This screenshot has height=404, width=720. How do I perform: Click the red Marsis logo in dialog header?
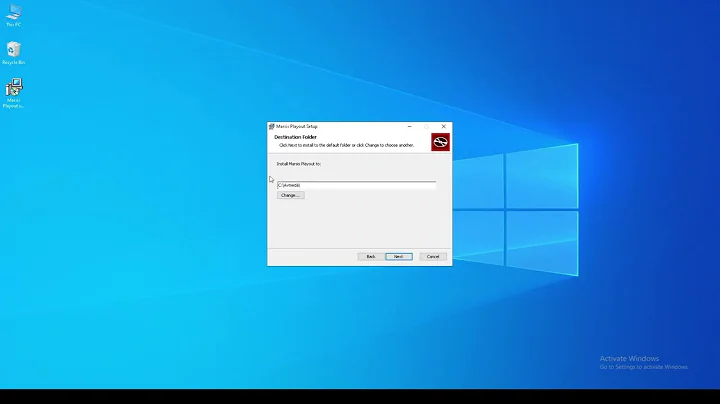pos(440,142)
